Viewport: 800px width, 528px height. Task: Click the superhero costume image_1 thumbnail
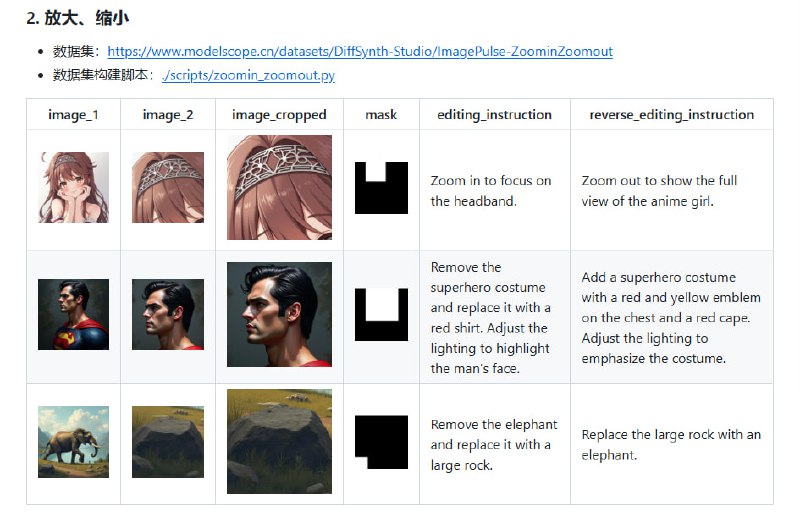[73, 314]
